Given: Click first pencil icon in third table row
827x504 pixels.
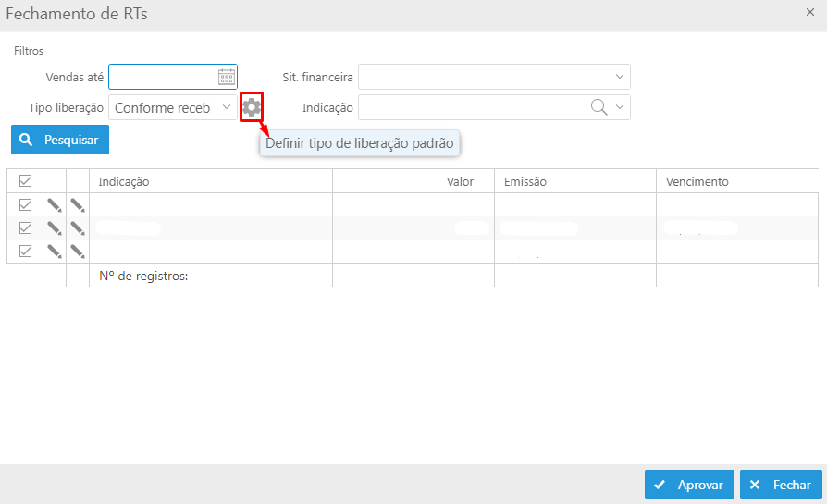Looking at the screenshot, I should tap(55, 251).
